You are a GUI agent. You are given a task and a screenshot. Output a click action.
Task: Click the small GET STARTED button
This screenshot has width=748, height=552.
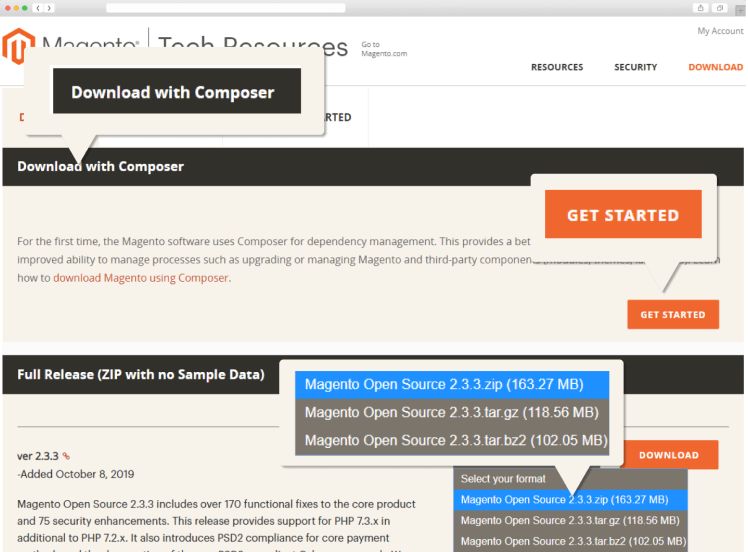(x=673, y=314)
